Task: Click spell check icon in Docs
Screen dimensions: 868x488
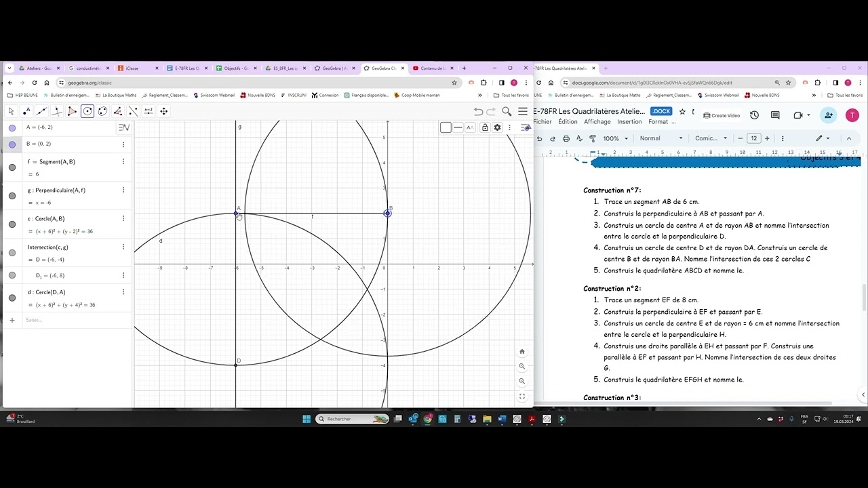Action: 579,138
